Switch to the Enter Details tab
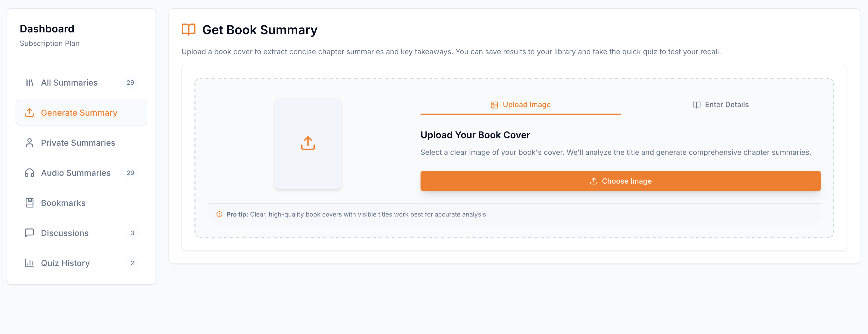 720,105
